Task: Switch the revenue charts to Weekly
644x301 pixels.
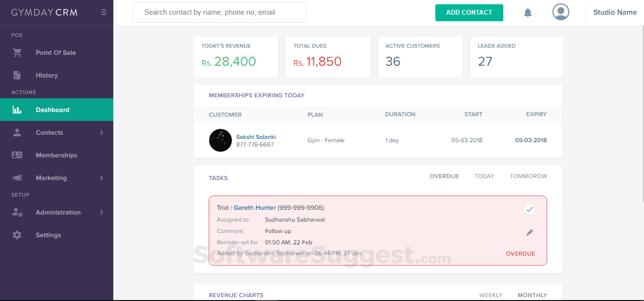Action: (x=491, y=295)
